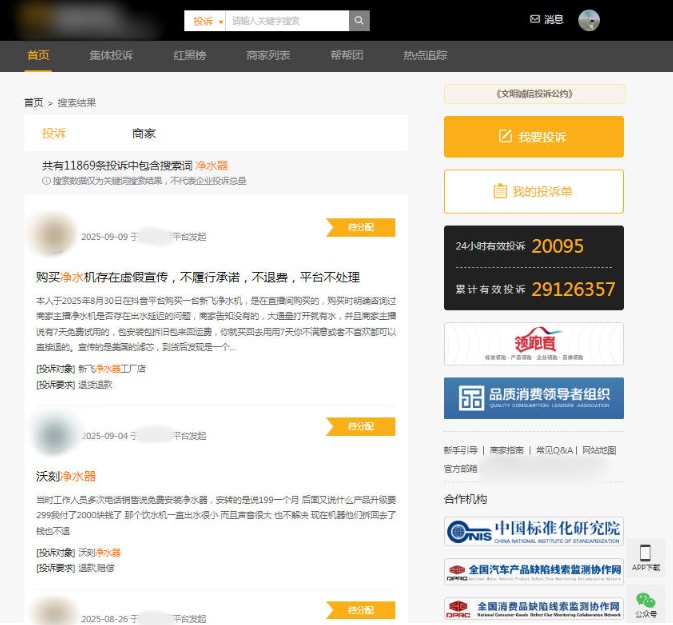Open the 全国消费品缺陷线索监测协作网 logo
The width and height of the screenshot is (673, 625).
pos(534,609)
